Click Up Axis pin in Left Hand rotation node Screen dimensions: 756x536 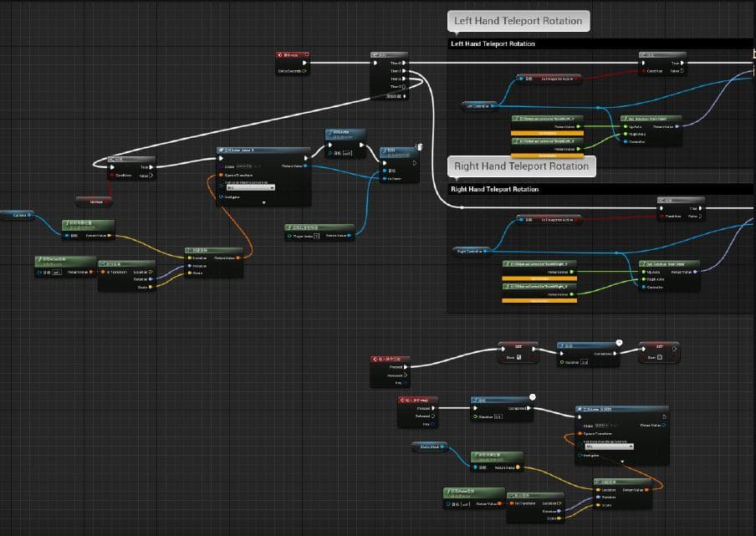tap(626, 127)
